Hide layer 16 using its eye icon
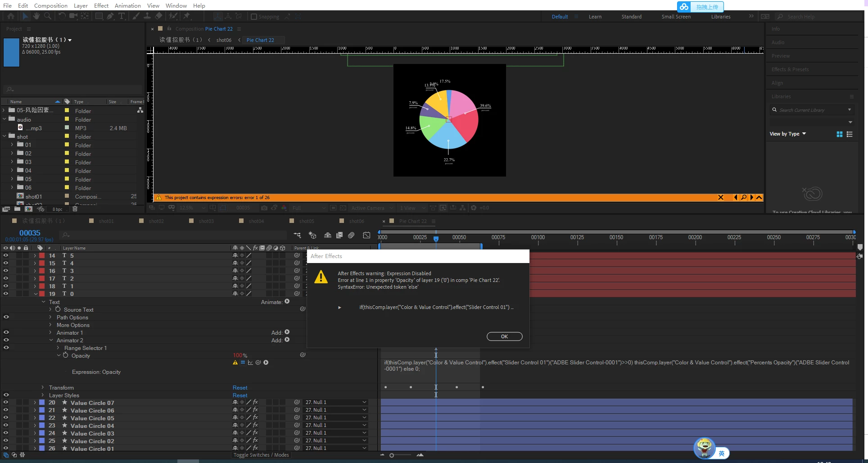 coord(6,271)
